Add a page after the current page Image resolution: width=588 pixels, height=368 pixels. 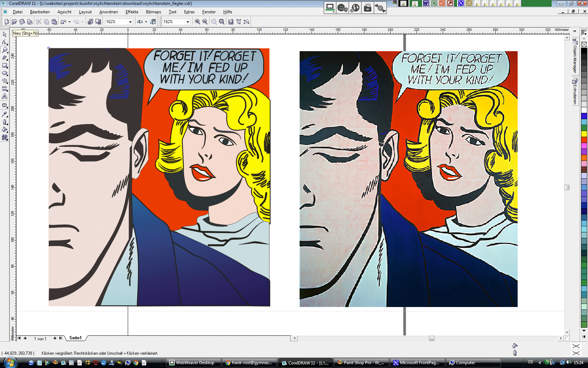click(x=55, y=338)
